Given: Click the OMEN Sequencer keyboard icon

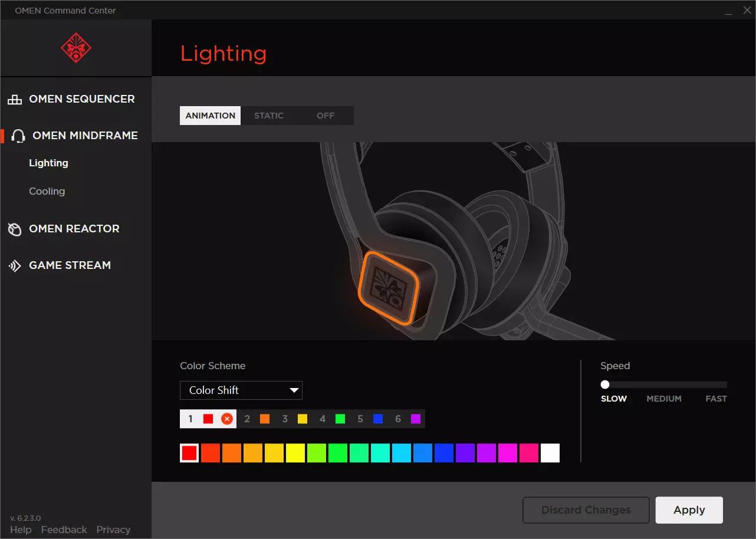Looking at the screenshot, I should tap(15, 100).
